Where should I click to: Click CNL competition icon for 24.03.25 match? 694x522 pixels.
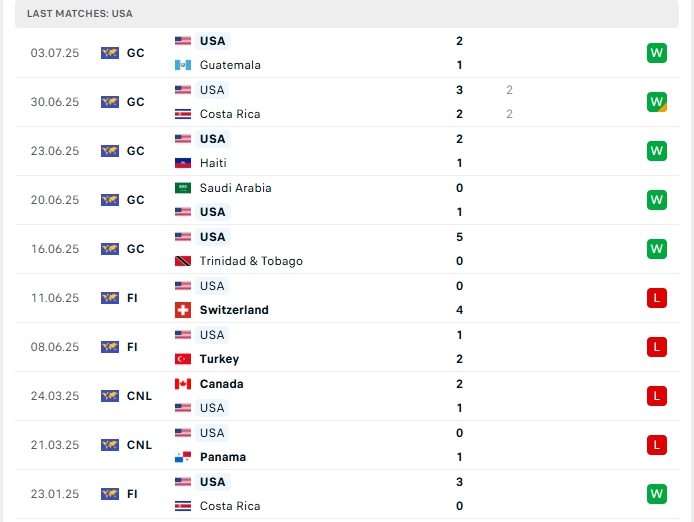point(110,396)
